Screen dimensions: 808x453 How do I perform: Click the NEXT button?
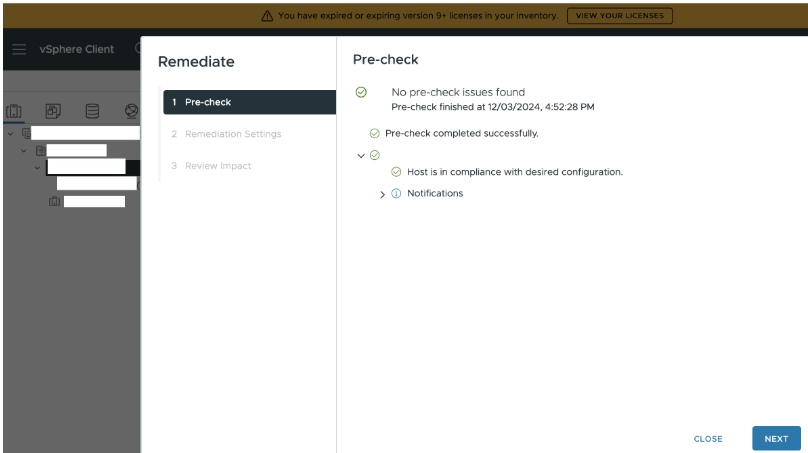coord(776,439)
